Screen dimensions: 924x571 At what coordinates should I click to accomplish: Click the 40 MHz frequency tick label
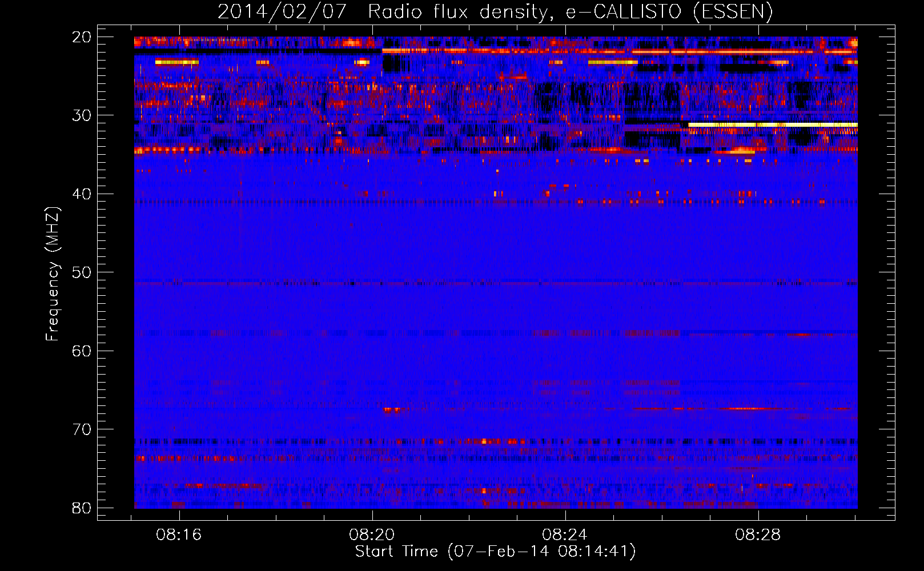pos(82,194)
